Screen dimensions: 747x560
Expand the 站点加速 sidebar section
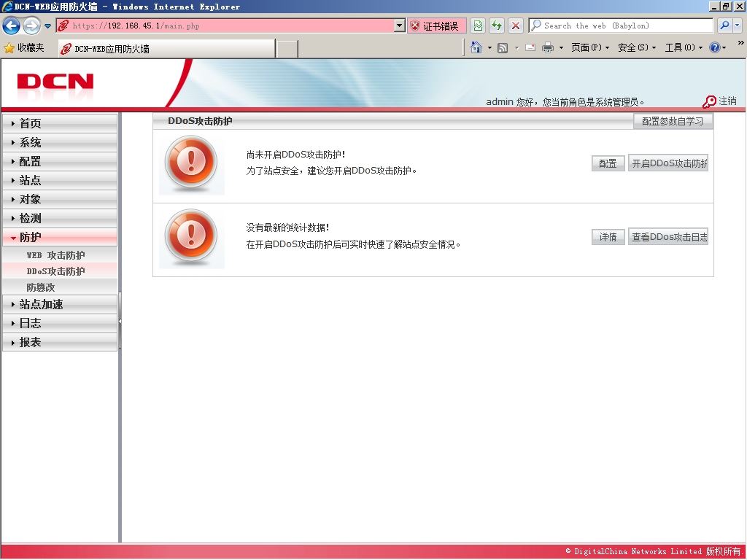click(60, 304)
